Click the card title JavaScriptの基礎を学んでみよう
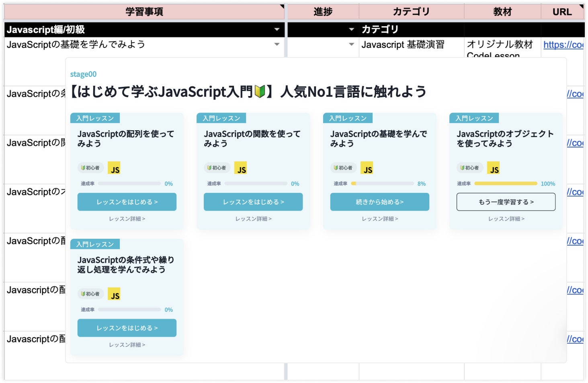The width and height of the screenshot is (588, 383). 379,139
